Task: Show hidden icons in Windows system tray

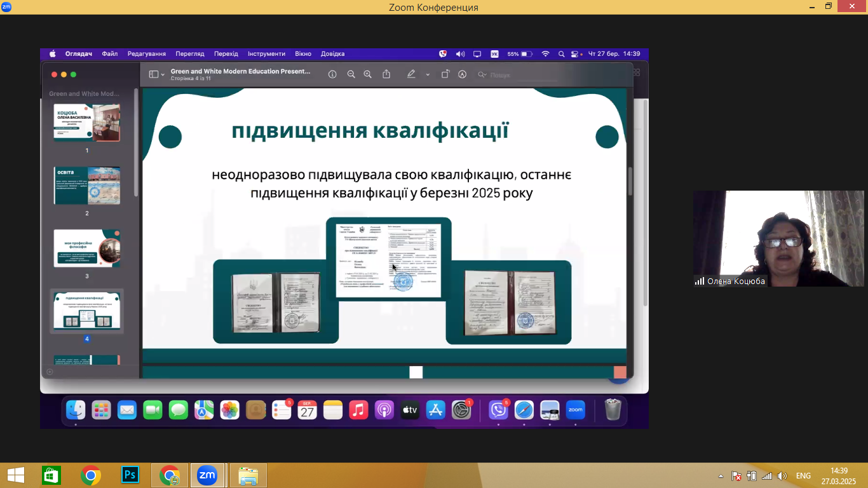Action: 721,476
